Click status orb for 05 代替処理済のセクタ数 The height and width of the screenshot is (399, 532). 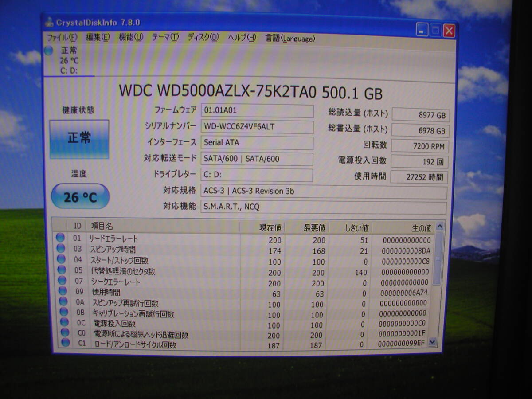(x=62, y=270)
